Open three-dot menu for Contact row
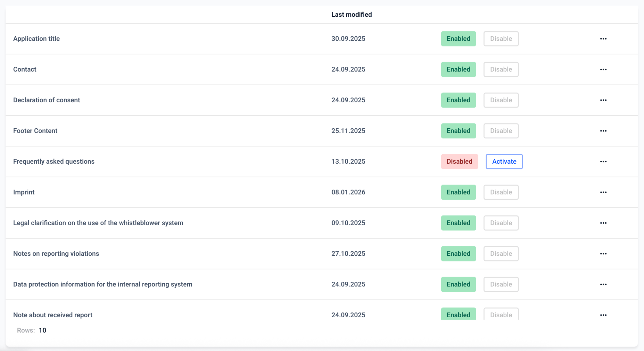This screenshot has width=644, height=351. 603,70
